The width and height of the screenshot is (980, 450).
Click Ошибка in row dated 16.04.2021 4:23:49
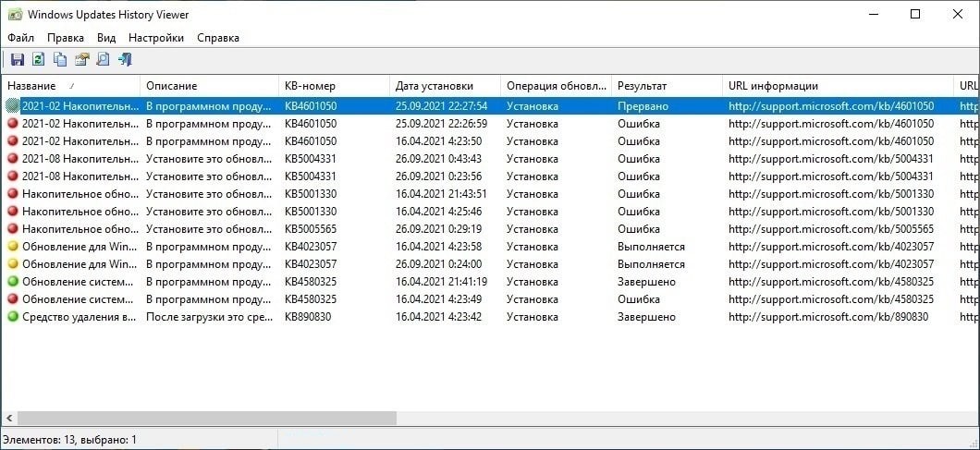[x=639, y=299]
